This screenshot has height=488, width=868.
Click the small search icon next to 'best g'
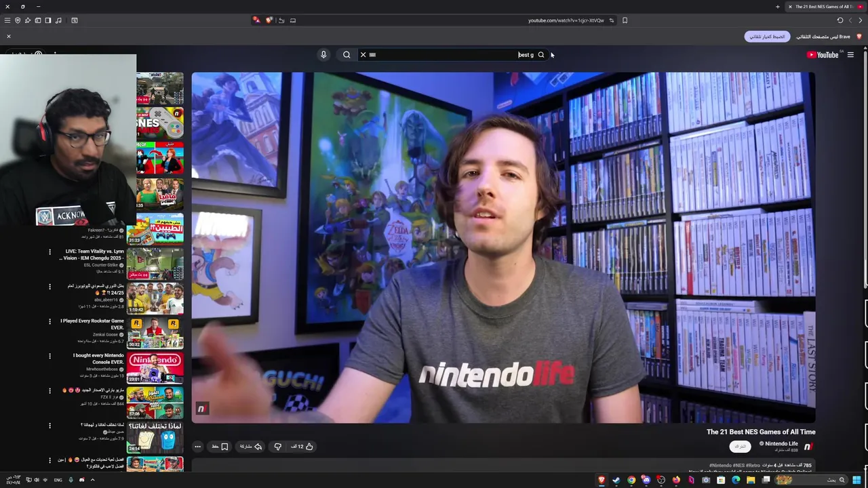click(x=541, y=55)
